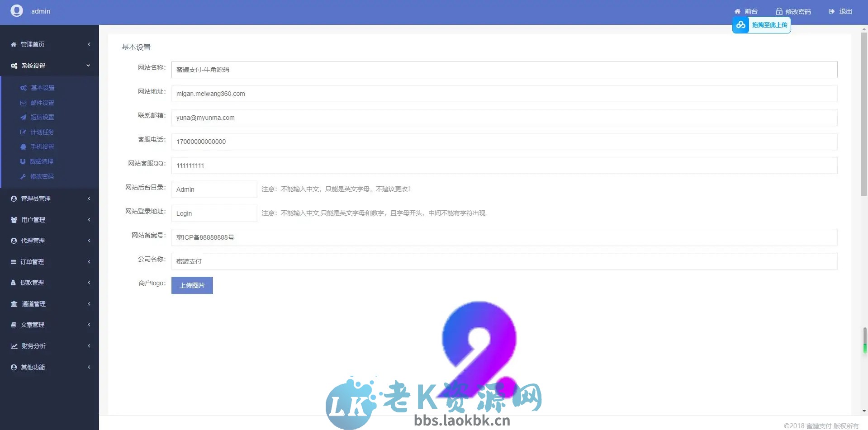Click the gear icon for 系统设置
This screenshot has height=430, width=868.
click(x=13, y=66)
